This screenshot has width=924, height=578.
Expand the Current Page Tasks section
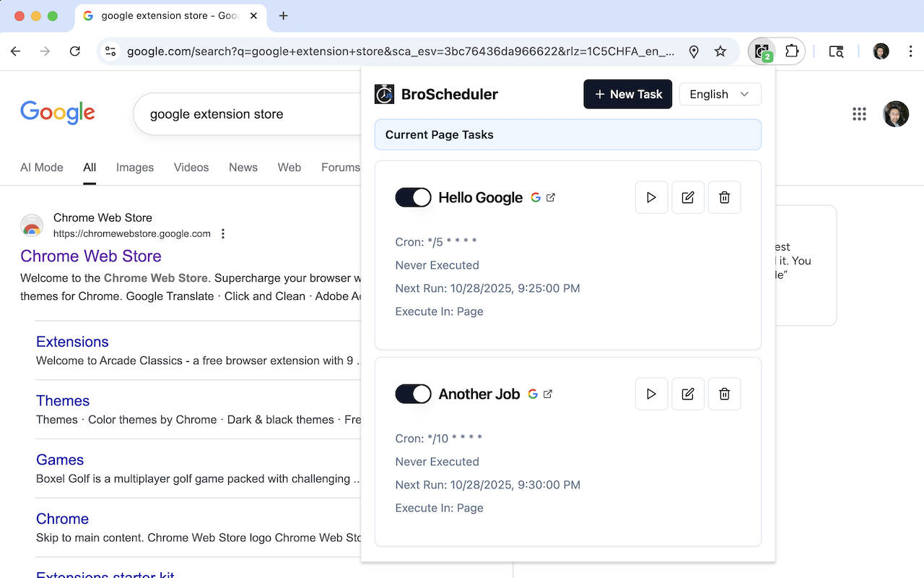point(567,134)
